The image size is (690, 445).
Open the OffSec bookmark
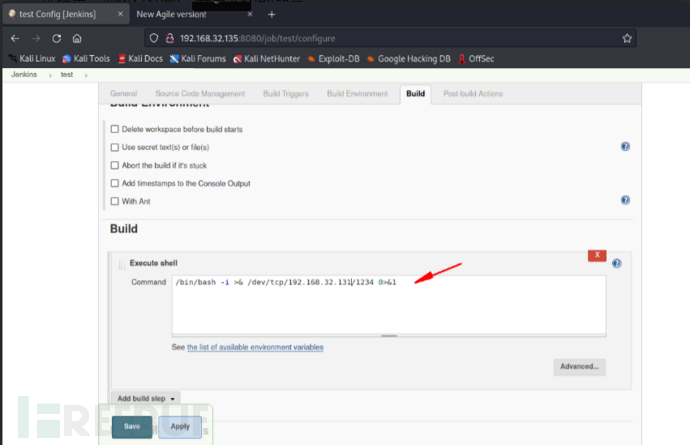476,59
